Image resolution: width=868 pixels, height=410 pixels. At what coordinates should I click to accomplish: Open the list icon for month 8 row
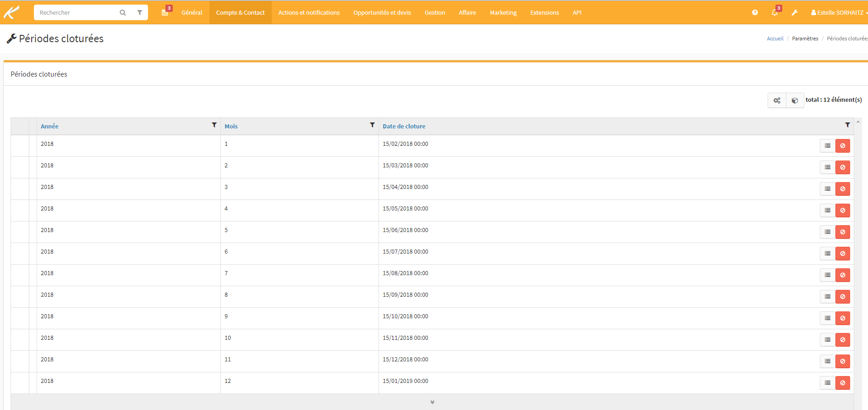click(x=828, y=297)
